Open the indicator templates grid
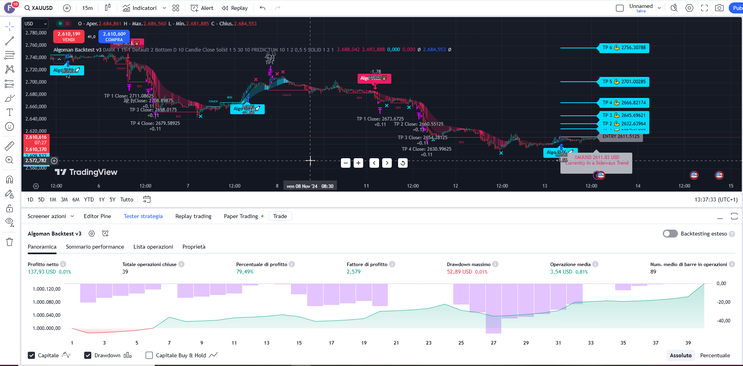This screenshot has height=366, width=743. (x=176, y=8)
